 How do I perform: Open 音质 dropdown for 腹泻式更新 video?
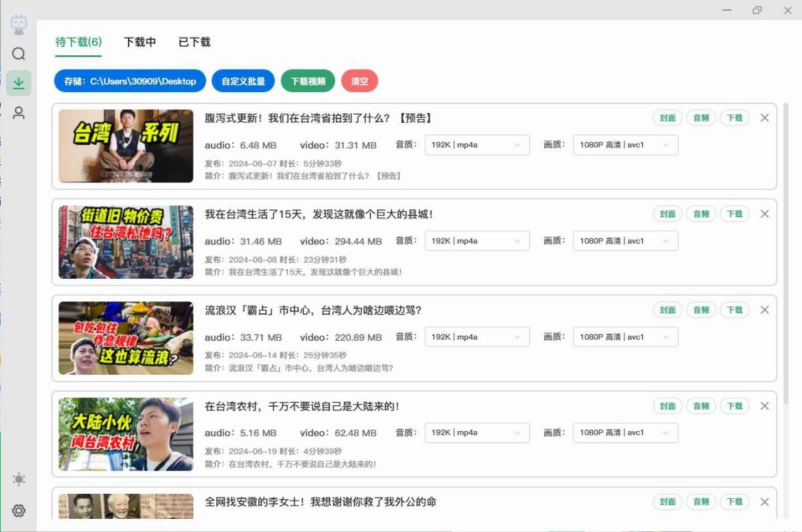(x=477, y=145)
